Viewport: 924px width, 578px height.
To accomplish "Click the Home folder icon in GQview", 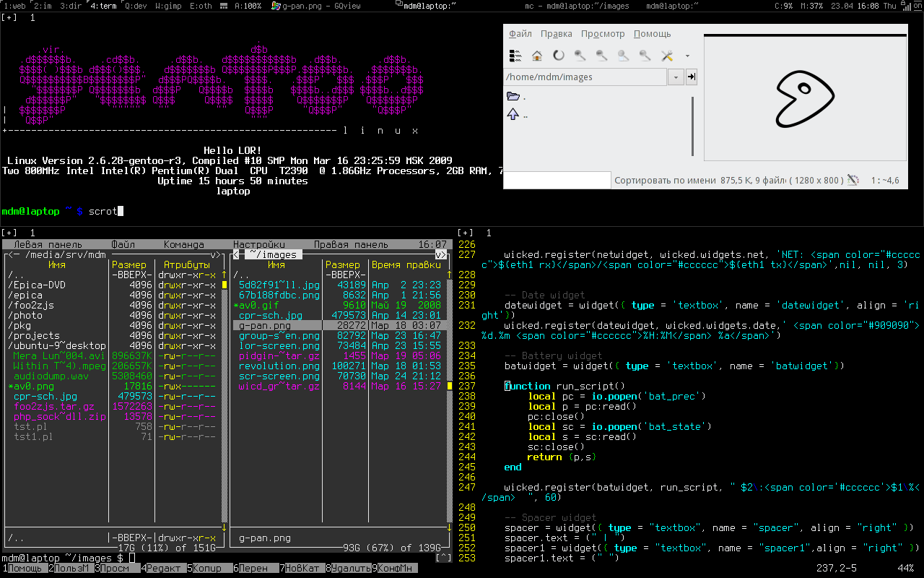I will [x=537, y=55].
